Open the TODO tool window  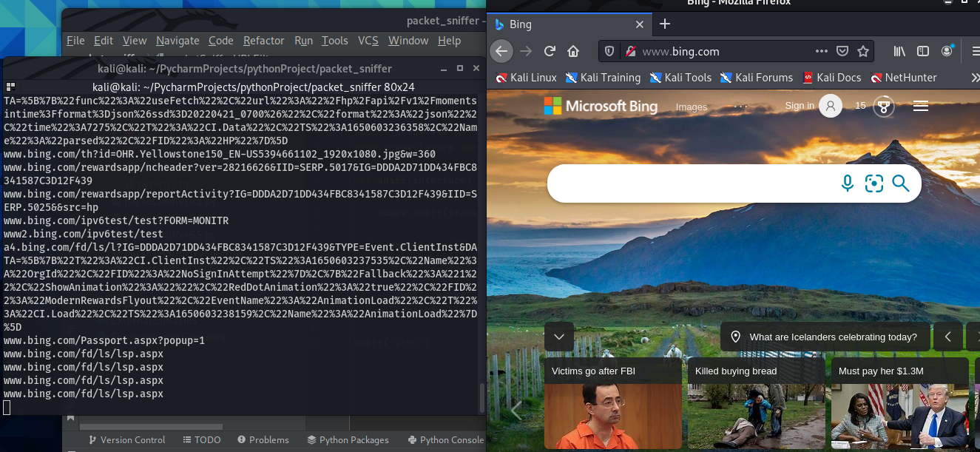[x=201, y=439]
